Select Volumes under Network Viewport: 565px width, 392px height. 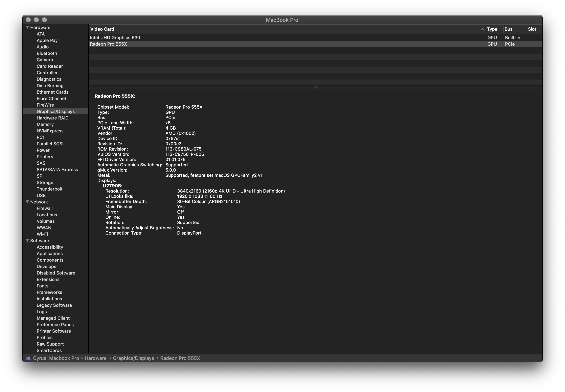click(x=45, y=221)
